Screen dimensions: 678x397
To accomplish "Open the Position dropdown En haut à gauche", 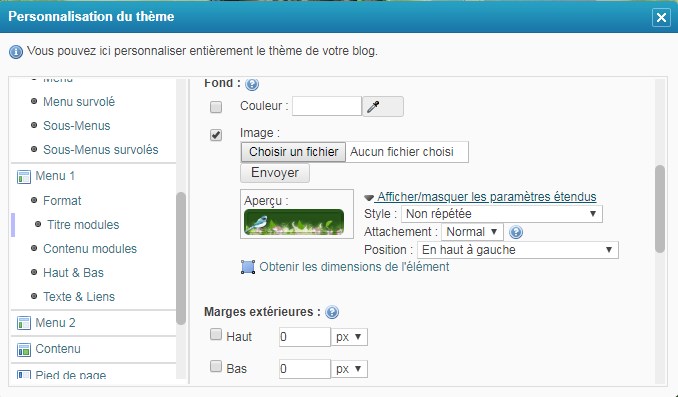I will pos(518,250).
